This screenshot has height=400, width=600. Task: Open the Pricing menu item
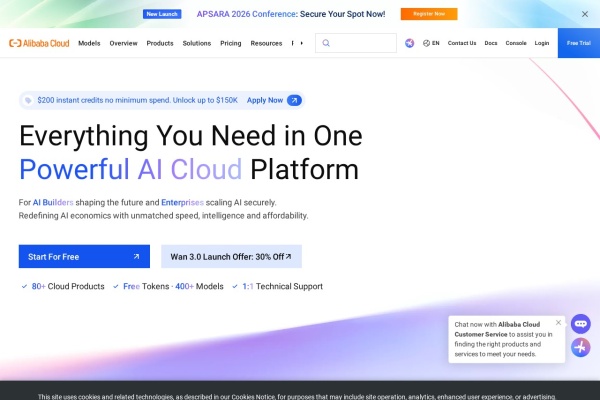click(231, 43)
